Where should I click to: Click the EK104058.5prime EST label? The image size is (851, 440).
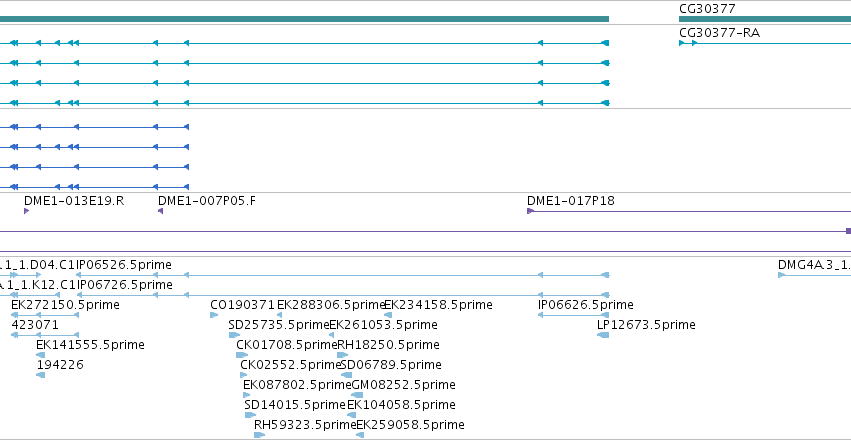pos(402,405)
